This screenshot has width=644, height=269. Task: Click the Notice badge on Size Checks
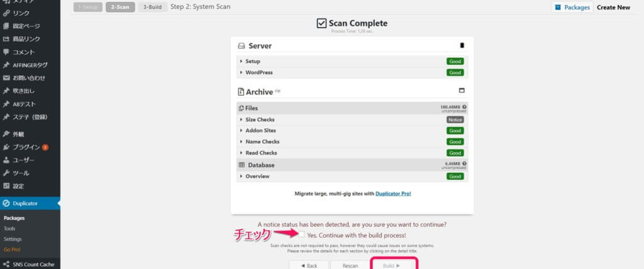(455, 120)
